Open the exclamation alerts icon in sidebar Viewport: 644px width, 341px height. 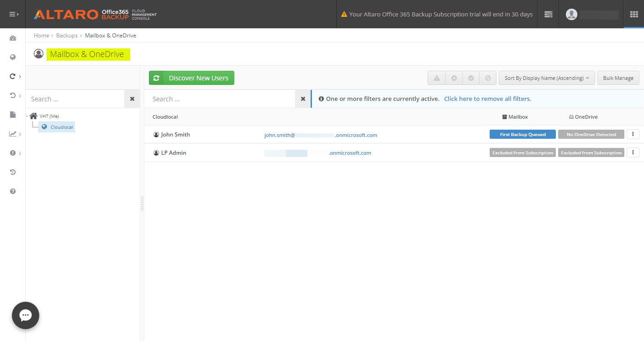coord(13,153)
